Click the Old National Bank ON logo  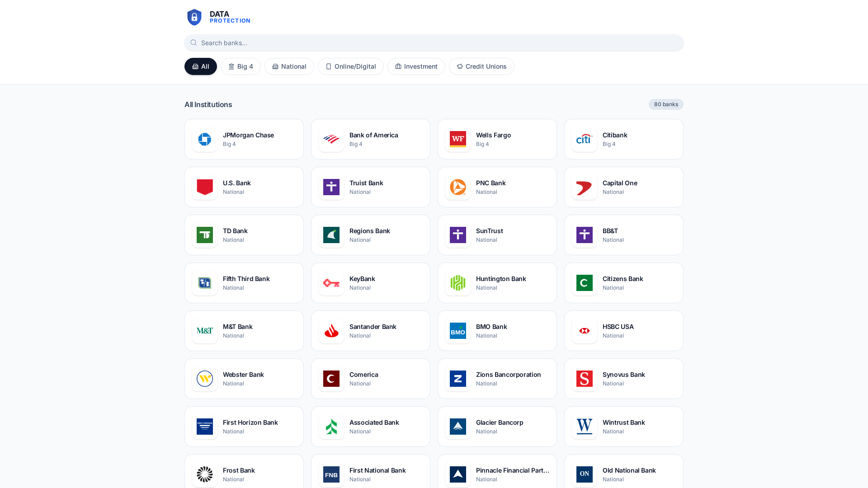point(585,474)
